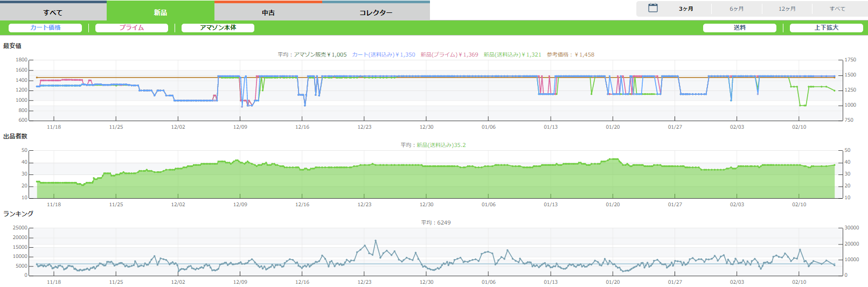Switch to the コレクター tab

tap(376, 12)
